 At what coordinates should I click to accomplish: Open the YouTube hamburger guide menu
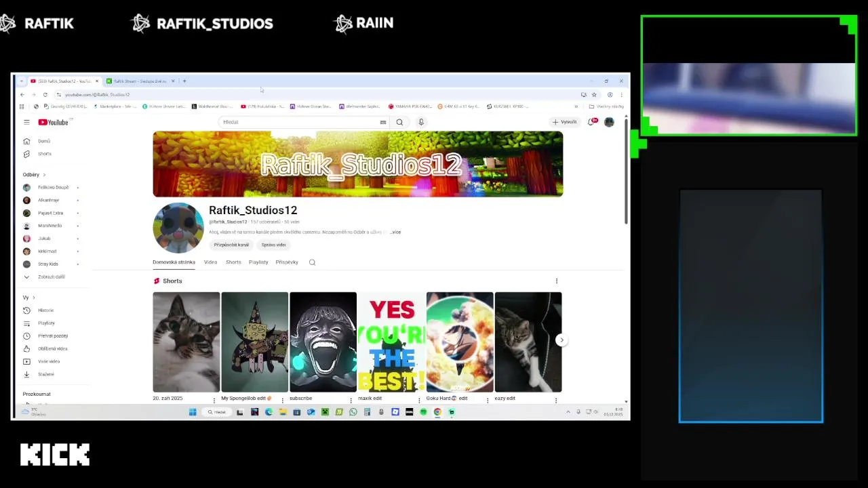coord(26,122)
